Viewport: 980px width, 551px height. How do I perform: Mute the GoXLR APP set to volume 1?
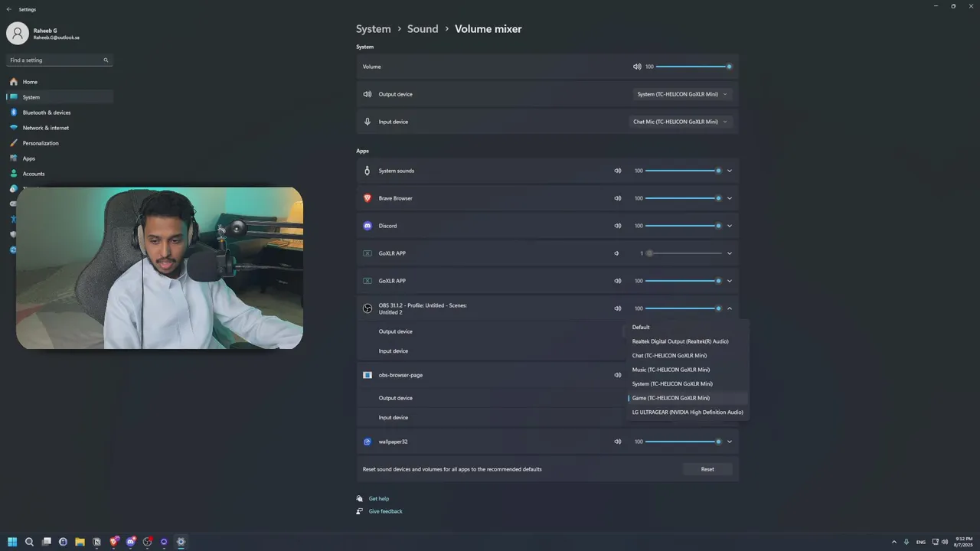click(x=617, y=253)
